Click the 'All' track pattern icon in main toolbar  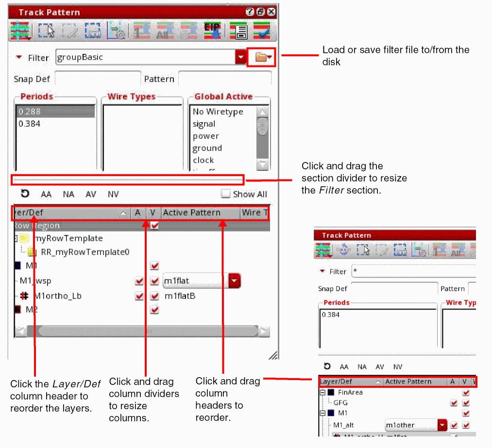point(165,31)
